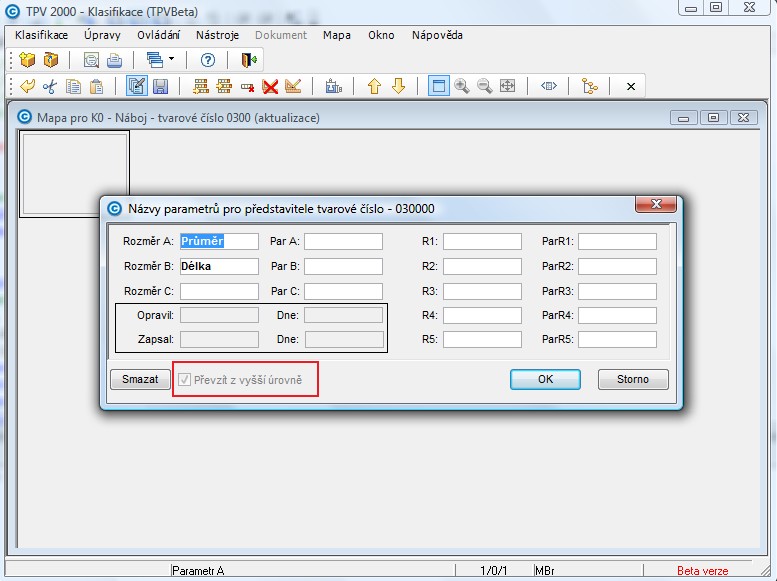Click the empty Rozměr C input field
This screenshot has width=777, height=581.
[219, 291]
